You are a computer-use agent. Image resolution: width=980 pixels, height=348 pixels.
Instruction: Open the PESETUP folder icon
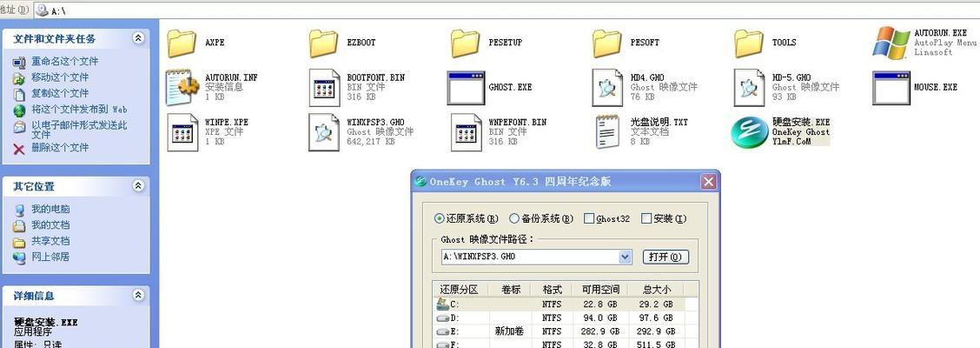466,43
